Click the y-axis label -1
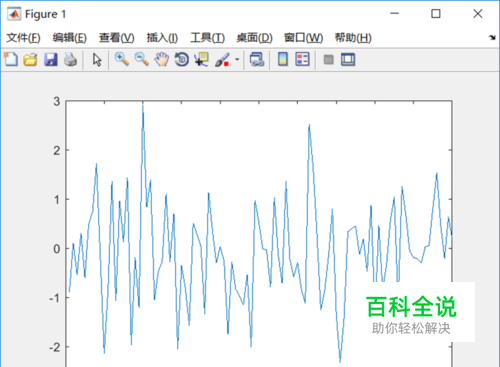 click(x=55, y=298)
